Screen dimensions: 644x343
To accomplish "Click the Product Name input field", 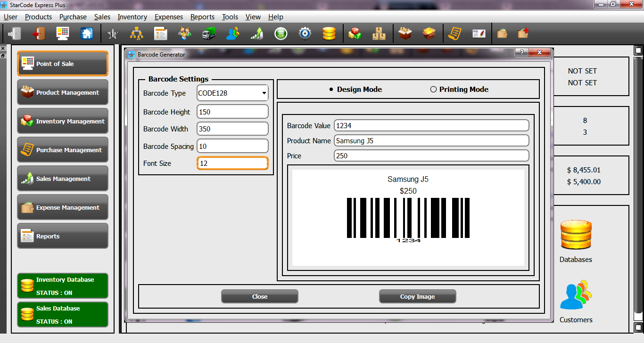I will pos(431,140).
